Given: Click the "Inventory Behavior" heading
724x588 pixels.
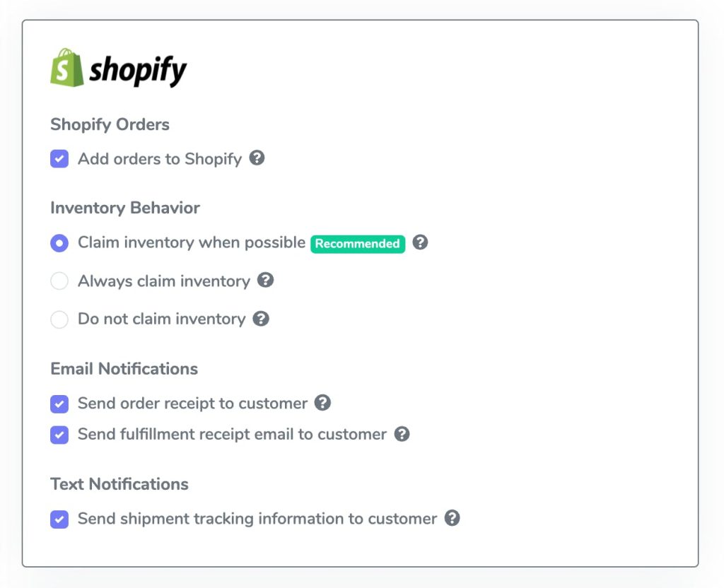Looking at the screenshot, I should tap(124, 208).
